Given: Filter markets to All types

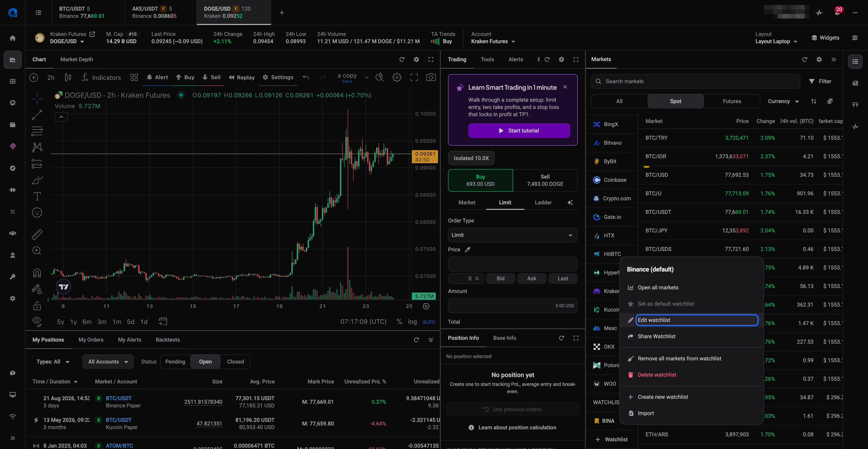Looking at the screenshot, I should [x=619, y=101].
